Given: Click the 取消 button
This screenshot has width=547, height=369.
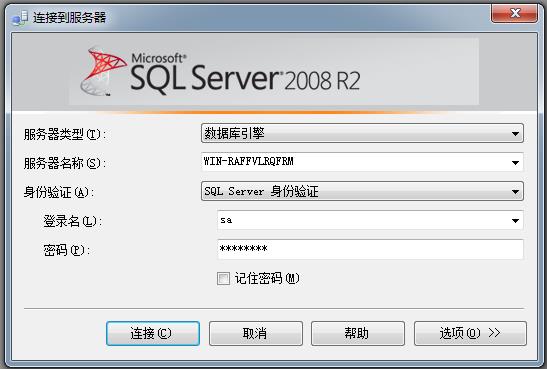Looking at the screenshot, I should tap(256, 333).
